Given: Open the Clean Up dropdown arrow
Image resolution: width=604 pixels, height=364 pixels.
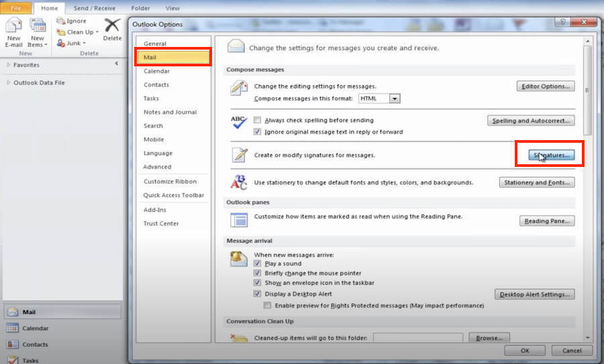Looking at the screenshot, I should pyautogui.click(x=97, y=32).
